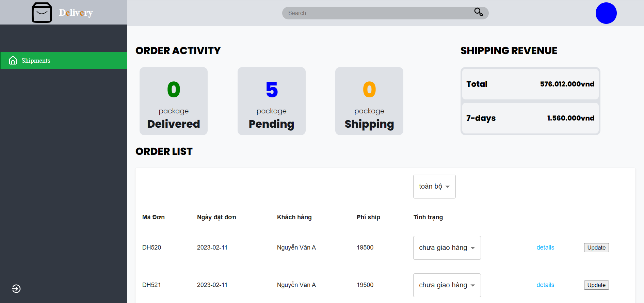Click the search magnifier icon
Viewport: 644px width, 303px height.
pyautogui.click(x=479, y=12)
